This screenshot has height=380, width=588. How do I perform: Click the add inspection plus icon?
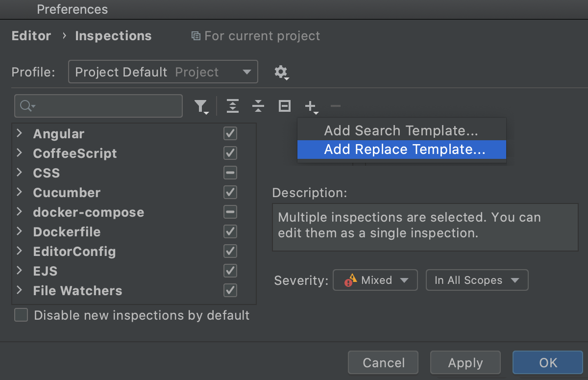click(x=311, y=106)
